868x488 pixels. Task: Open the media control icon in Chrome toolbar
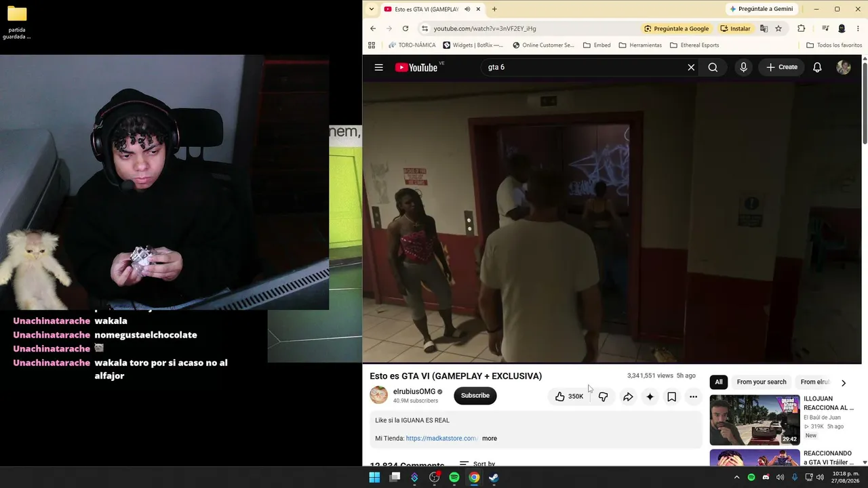[x=825, y=28]
